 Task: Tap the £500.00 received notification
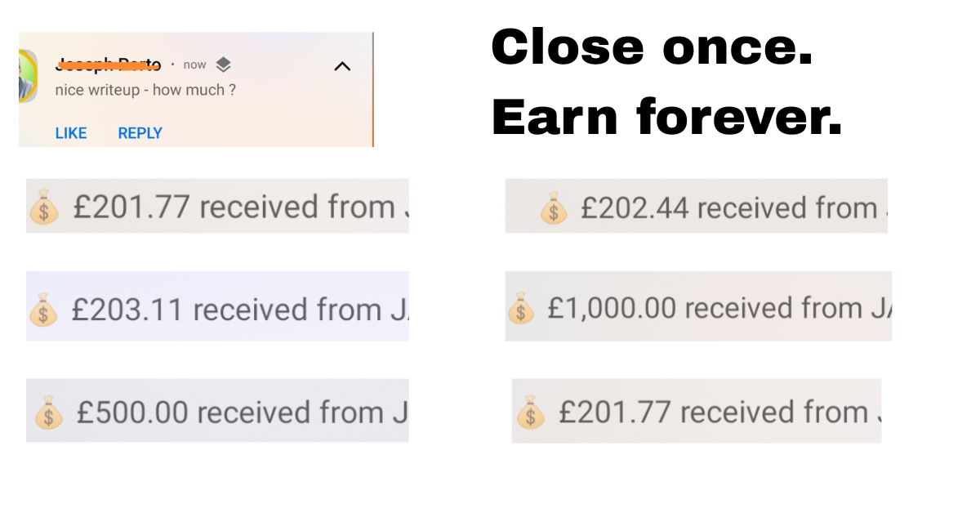coord(241,413)
